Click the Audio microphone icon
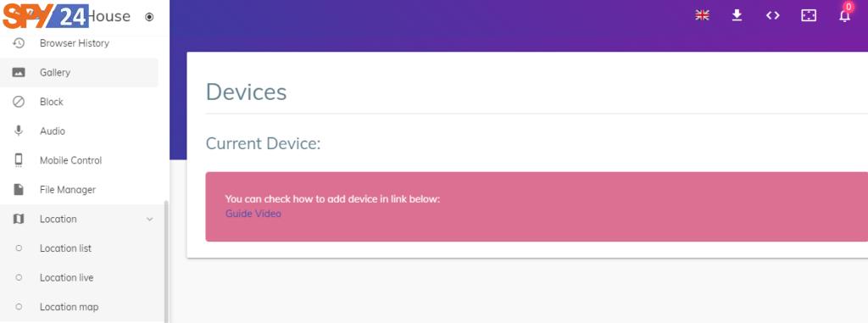Screen dimensions: 868x323 [x=19, y=131]
